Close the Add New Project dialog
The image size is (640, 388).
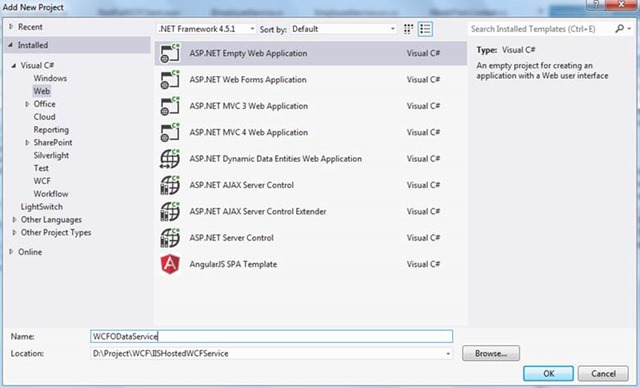620,5
